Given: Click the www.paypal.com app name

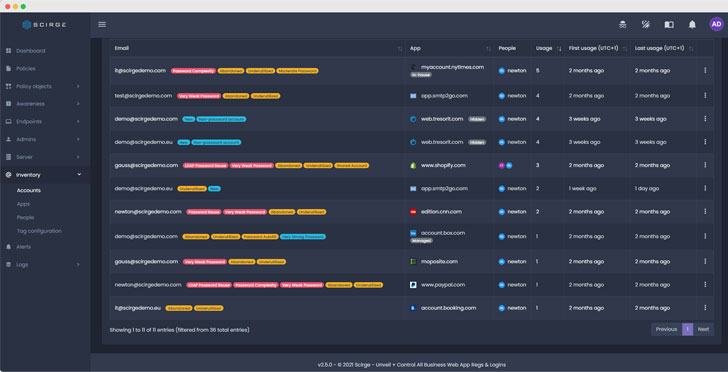Looking at the screenshot, I should coord(443,285).
